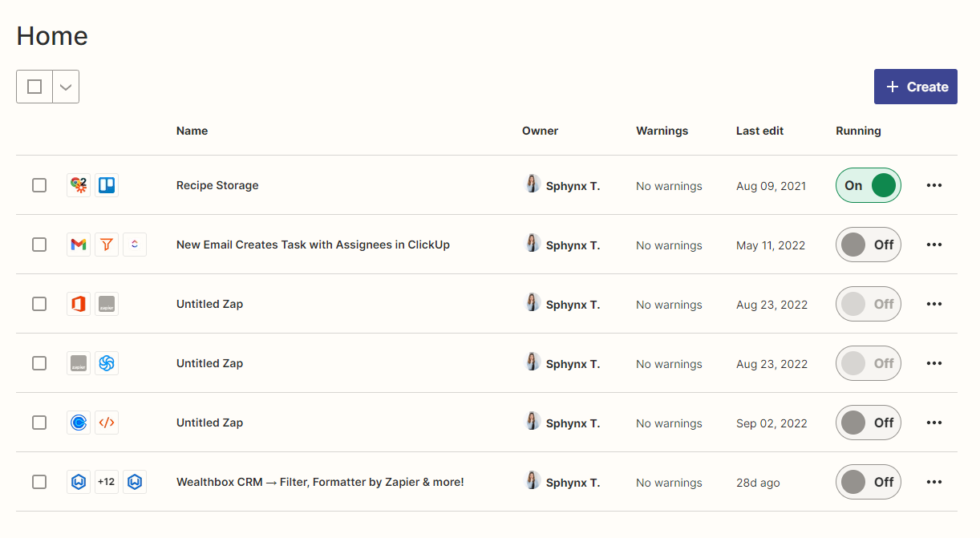980x538 pixels.
Task: Click the Last edit column header
Action: click(759, 131)
